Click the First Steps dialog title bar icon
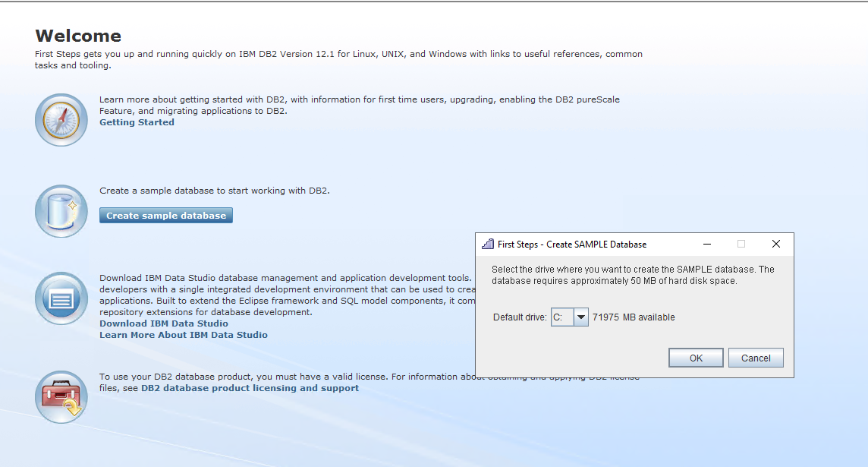The height and width of the screenshot is (467, 868). (x=488, y=244)
